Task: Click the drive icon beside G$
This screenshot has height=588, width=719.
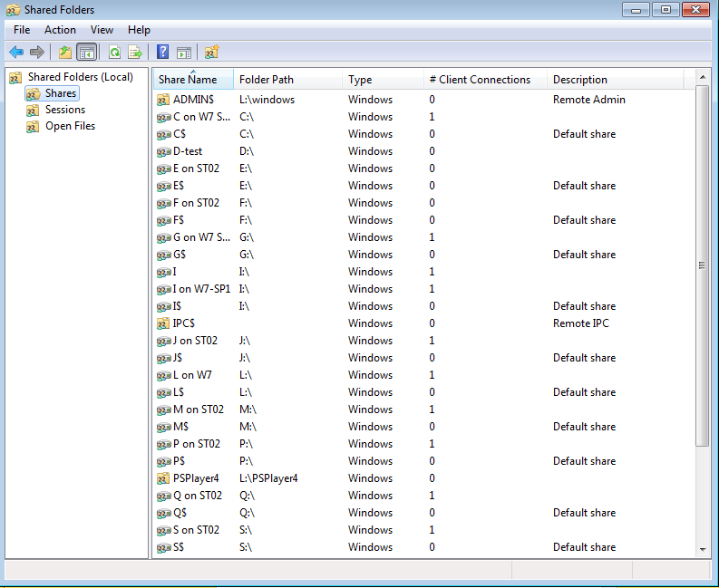Action: [x=164, y=255]
